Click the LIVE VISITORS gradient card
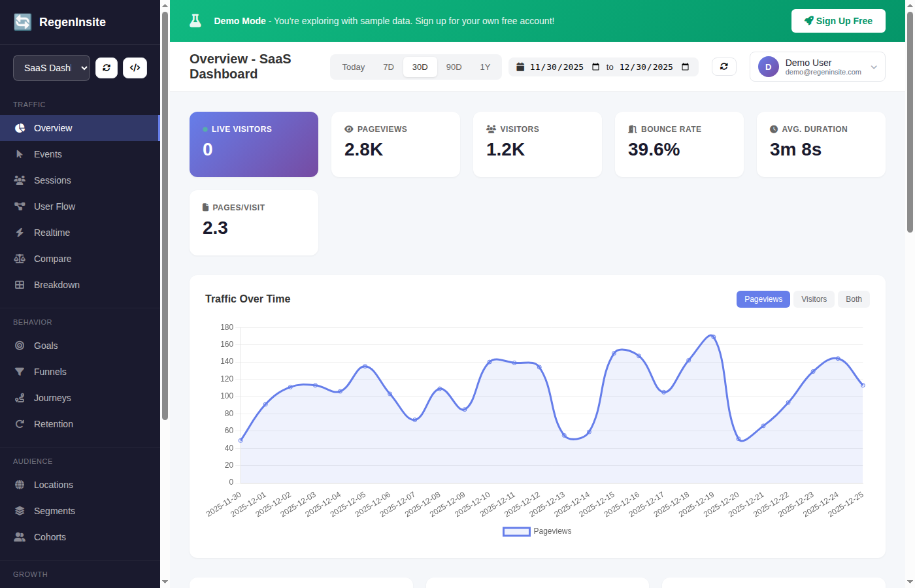Image resolution: width=915 pixels, height=588 pixels. [254, 144]
